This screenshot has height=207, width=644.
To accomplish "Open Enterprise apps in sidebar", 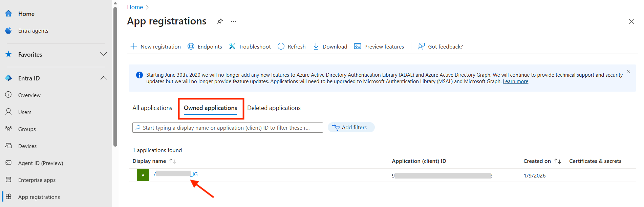I will click(37, 180).
